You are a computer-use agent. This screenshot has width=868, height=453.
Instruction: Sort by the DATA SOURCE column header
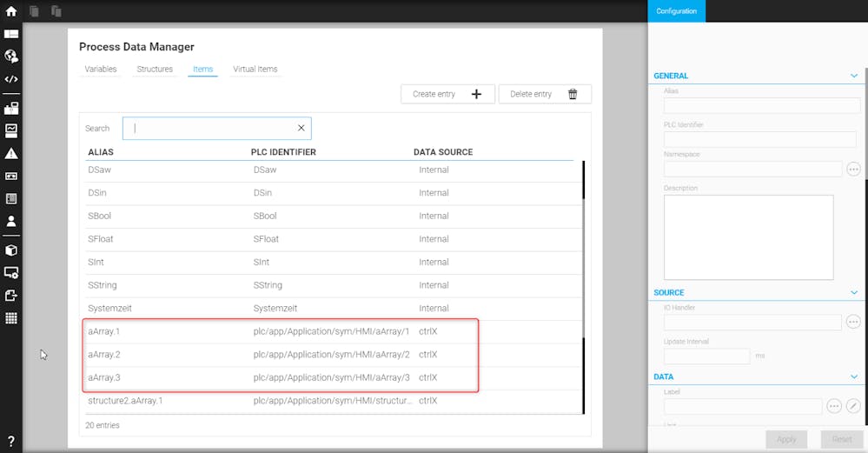click(443, 152)
